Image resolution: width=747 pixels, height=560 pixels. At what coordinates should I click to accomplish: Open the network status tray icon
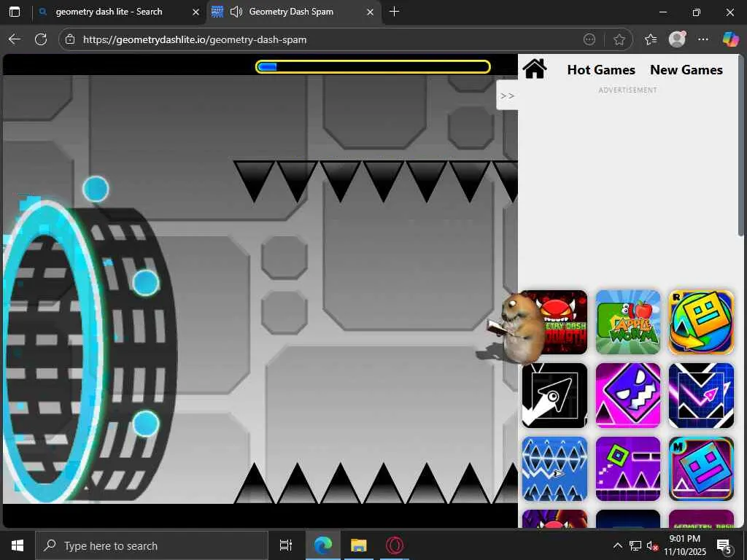pyautogui.click(x=635, y=545)
